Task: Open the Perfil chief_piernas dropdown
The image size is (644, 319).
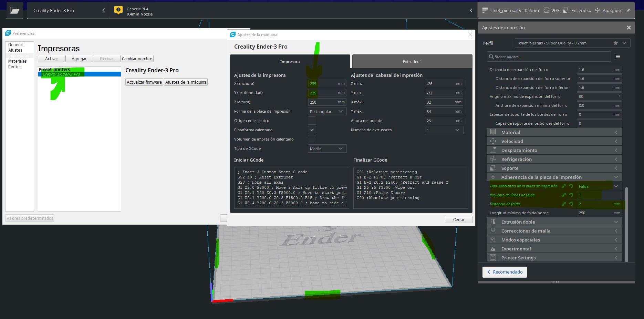Action: pos(573,43)
